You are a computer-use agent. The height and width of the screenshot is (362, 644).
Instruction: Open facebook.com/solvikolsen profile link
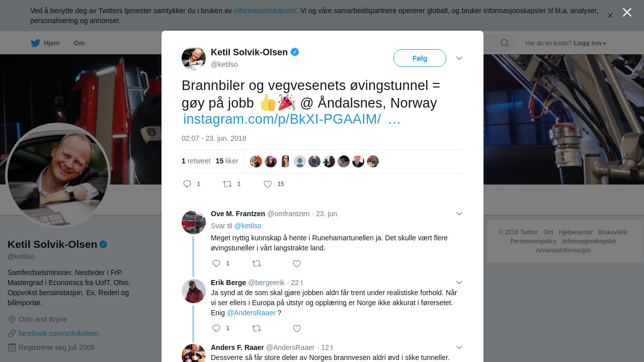coord(59,333)
